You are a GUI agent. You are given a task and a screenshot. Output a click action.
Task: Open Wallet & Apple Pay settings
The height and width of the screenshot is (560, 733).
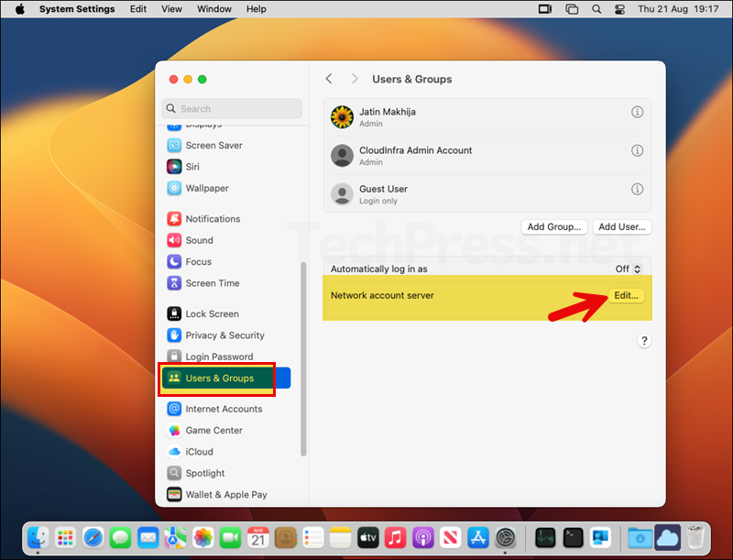pos(217,495)
